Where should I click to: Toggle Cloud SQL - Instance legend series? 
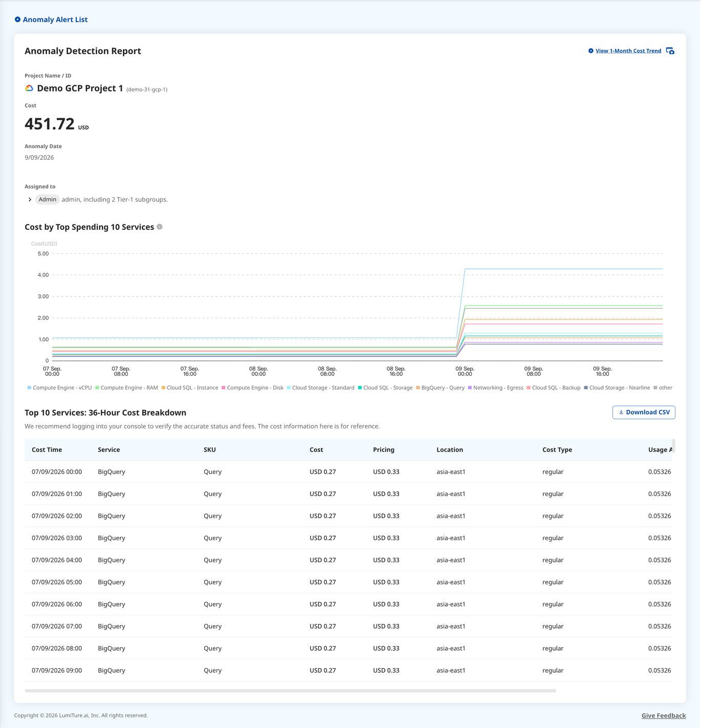tap(190, 388)
